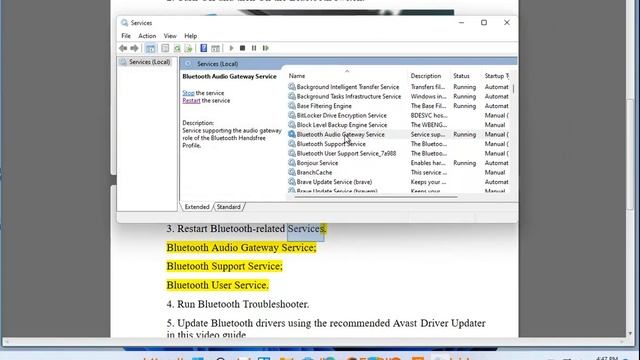Click 'Running' status of Bluetooth Audio Gateway

[464, 134]
